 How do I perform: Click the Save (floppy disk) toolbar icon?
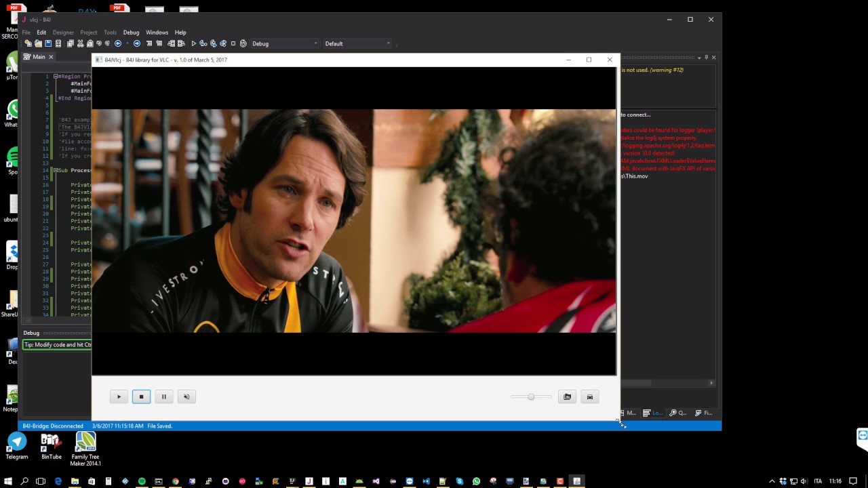pos(48,43)
